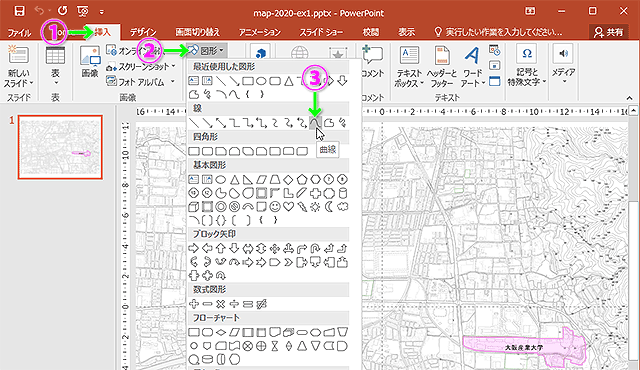Pick the double-headed arrow line in 線 section

pyautogui.click(x=221, y=122)
